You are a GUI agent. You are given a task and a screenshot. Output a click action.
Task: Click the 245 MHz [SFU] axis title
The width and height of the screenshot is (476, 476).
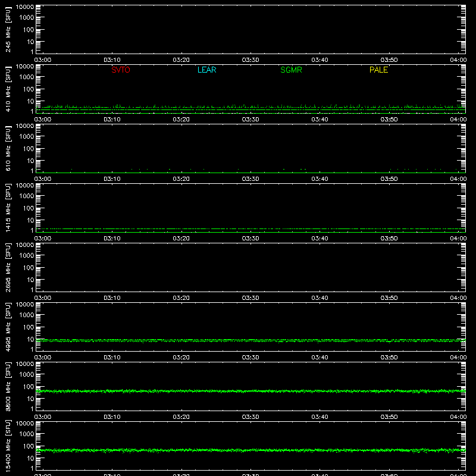pyautogui.click(x=8, y=29)
